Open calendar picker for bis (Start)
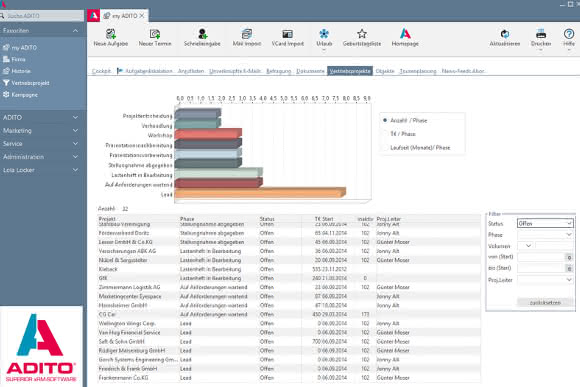 coord(569,269)
